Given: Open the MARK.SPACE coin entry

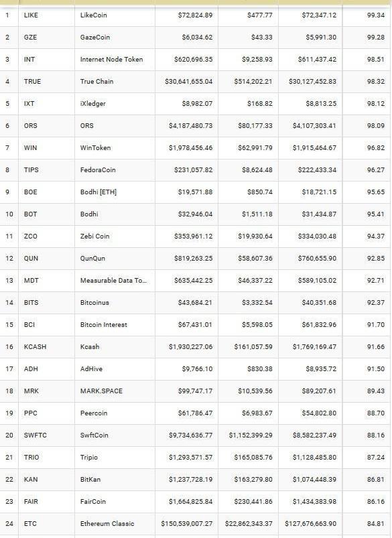Looking at the screenshot, I should pos(101,391).
